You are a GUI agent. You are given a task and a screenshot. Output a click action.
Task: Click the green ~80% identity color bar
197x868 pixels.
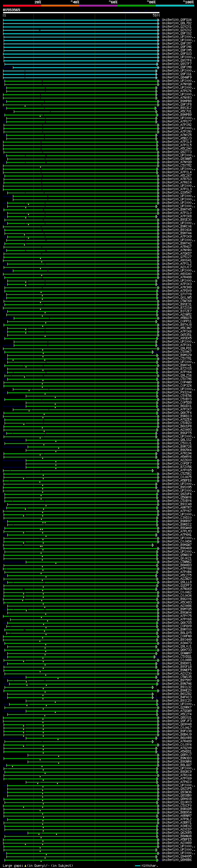pyautogui.click(x=137, y=6)
